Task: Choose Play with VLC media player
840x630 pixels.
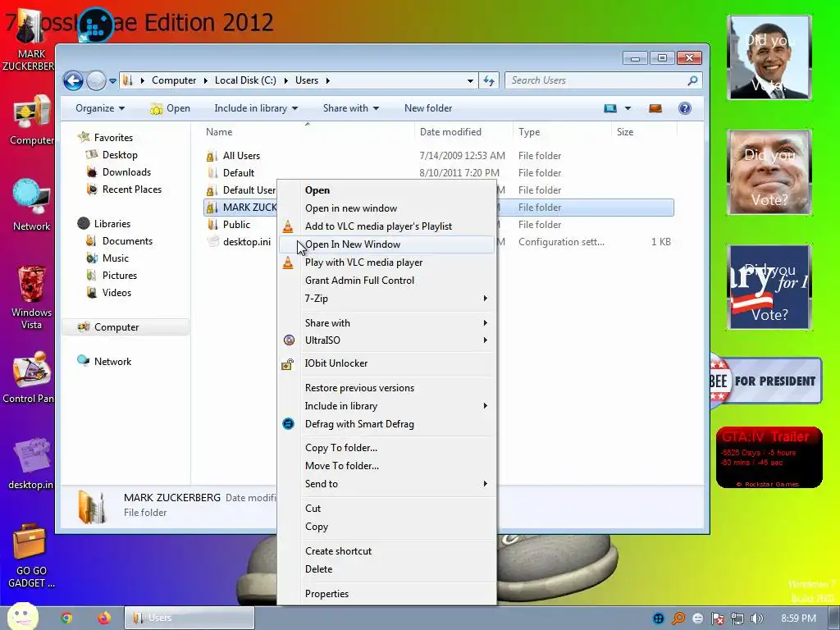Action: click(x=387, y=262)
